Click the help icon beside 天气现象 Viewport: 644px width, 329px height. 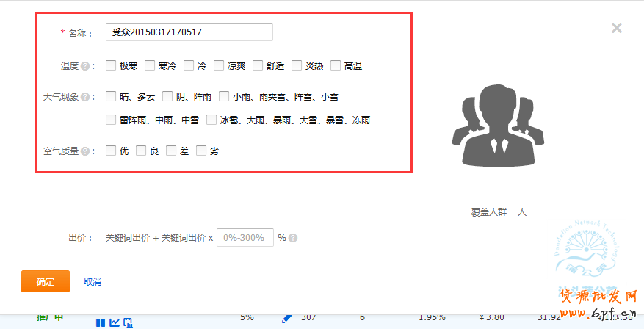(x=86, y=97)
